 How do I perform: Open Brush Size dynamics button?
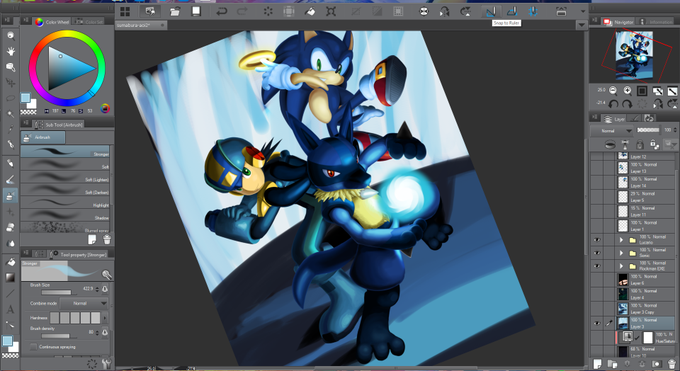click(105, 289)
